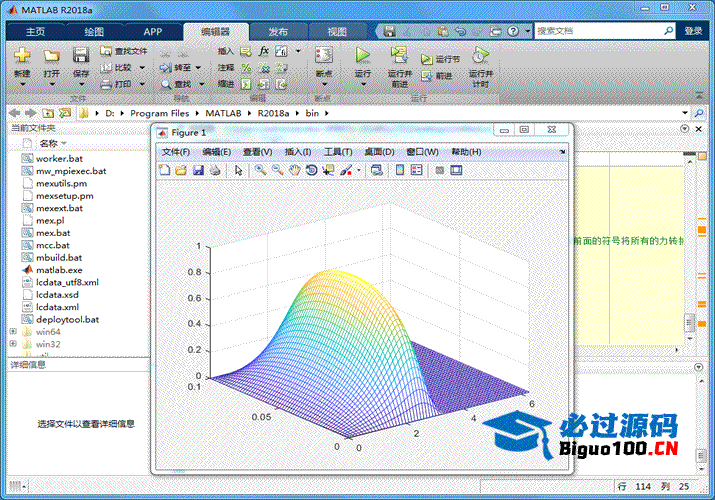Toggle the data cursor tool
The image size is (715, 500).
pyautogui.click(x=328, y=170)
